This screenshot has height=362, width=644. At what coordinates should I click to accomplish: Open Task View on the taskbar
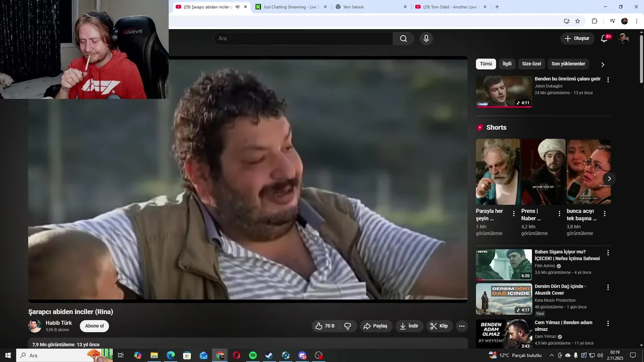121,355
